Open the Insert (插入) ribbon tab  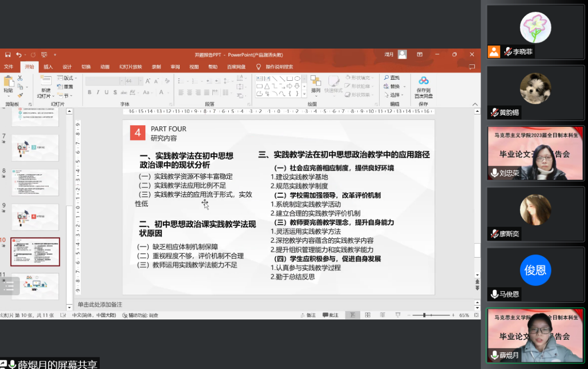(x=48, y=67)
